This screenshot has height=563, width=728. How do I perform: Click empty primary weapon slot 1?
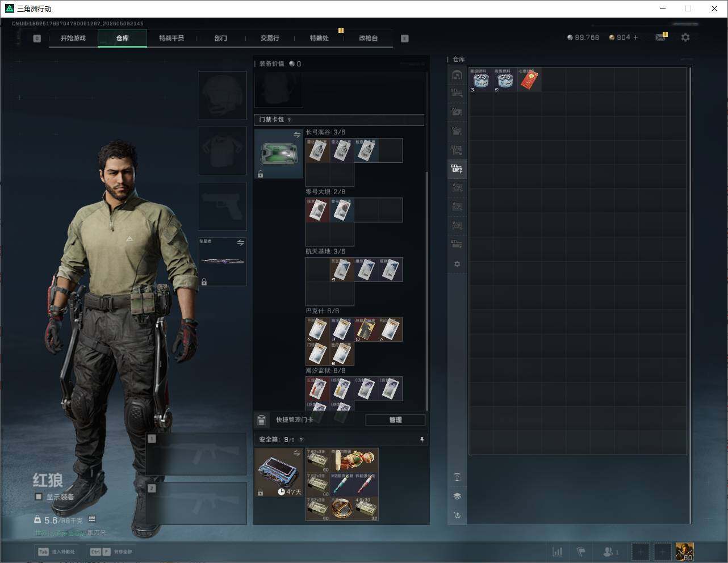click(x=196, y=454)
